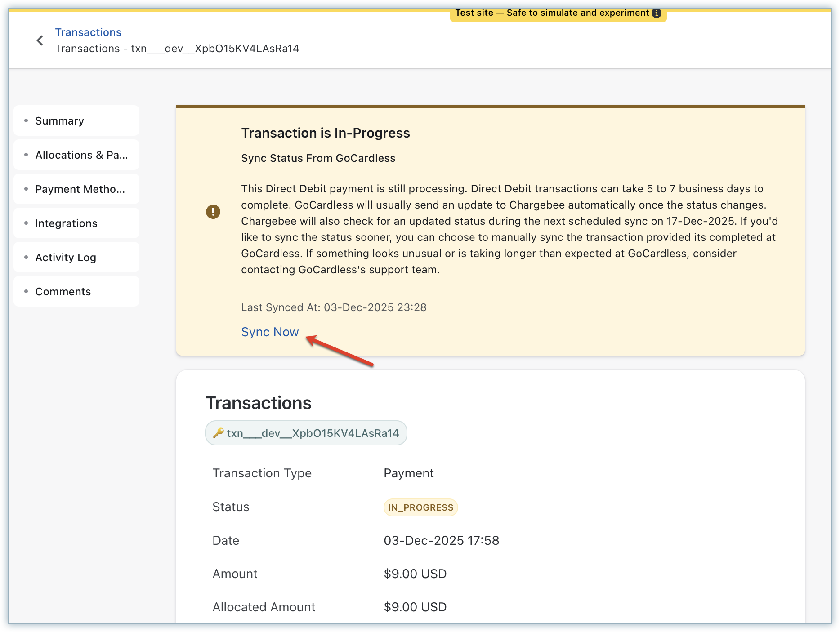
Task: Click the back arrow icon
Action: (x=40, y=40)
